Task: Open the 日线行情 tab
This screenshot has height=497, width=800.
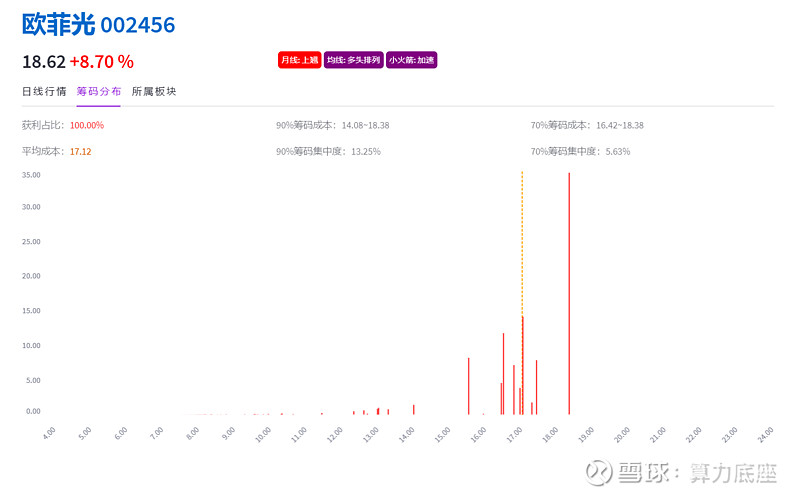Action: point(44,91)
